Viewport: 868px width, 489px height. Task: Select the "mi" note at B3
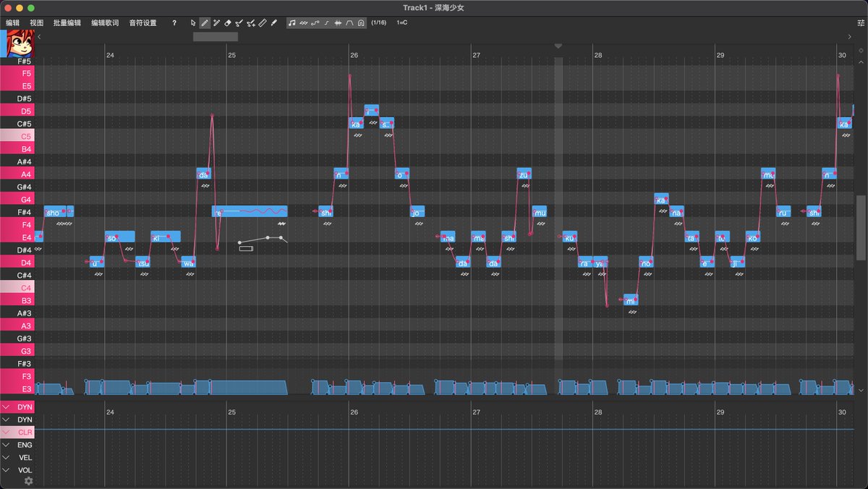point(631,300)
